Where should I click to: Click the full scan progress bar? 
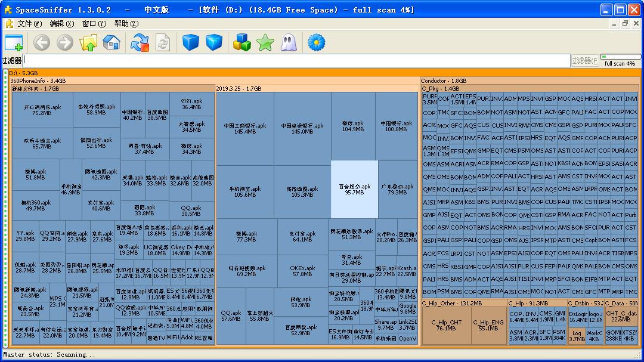click(620, 57)
